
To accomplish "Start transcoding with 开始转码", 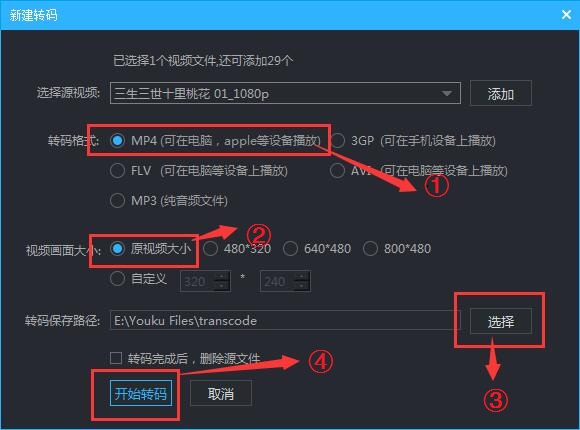I will (141, 394).
